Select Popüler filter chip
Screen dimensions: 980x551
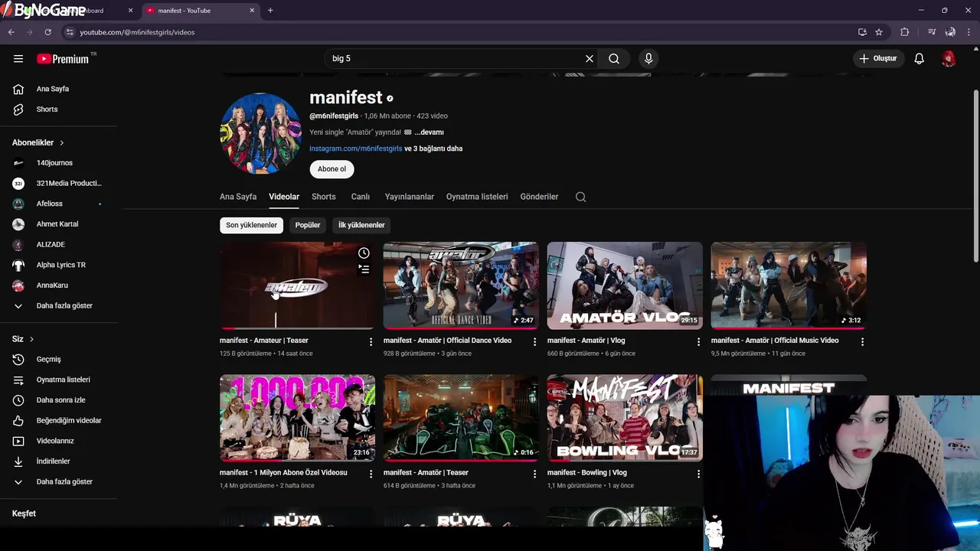[x=308, y=225]
